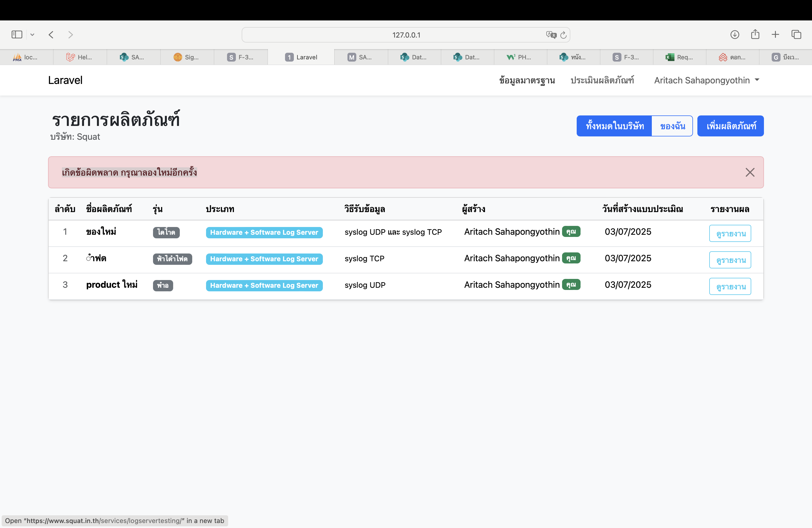Open the ข้อมูลมาตรฐาน menu item
This screenshot has height=528, width=812.
click(527, 80)
